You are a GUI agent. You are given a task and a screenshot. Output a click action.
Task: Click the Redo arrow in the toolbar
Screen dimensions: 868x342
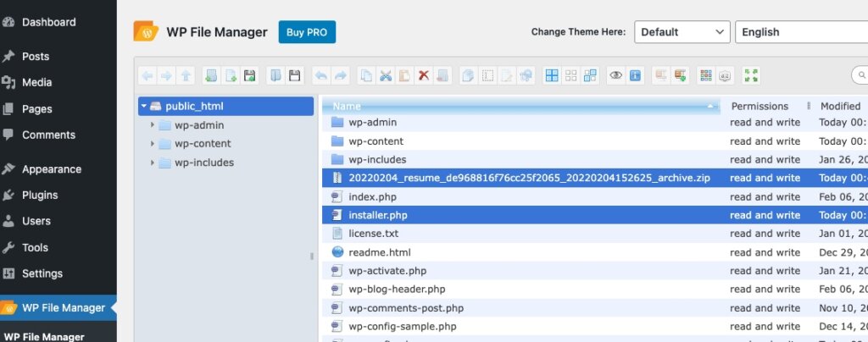(x=341, y=75)
